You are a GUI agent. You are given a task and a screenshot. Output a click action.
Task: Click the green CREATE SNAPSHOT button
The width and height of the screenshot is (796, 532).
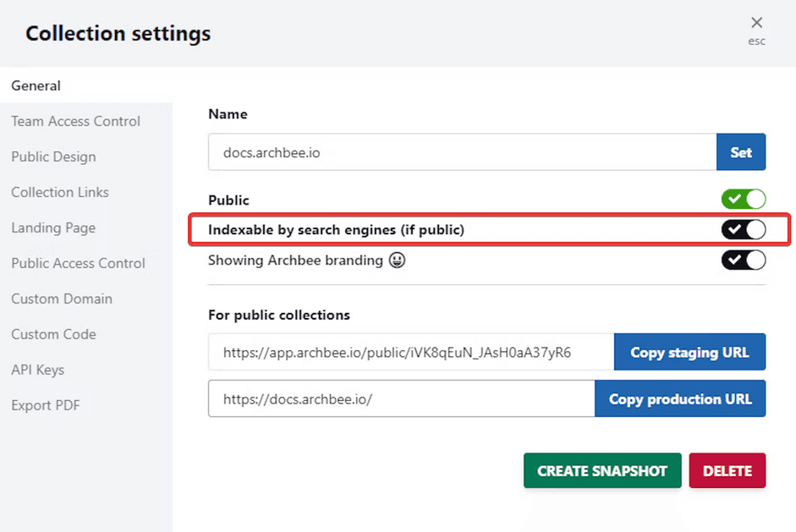click(602, 471)
